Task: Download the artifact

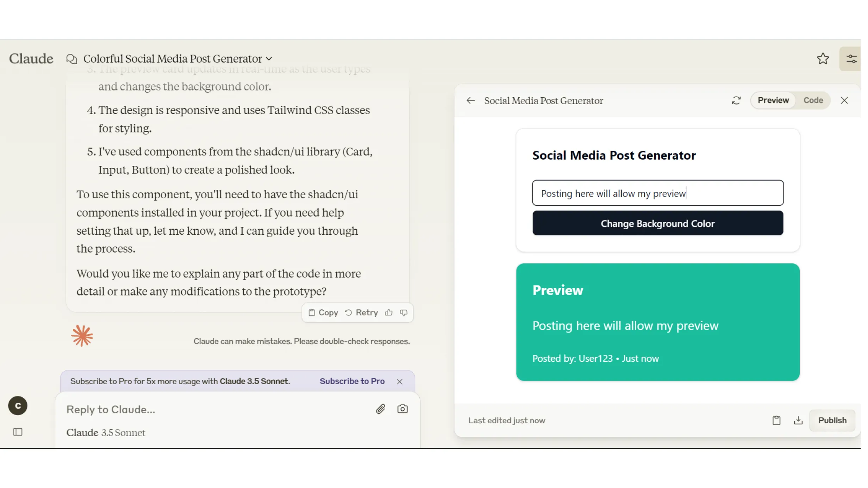Action: (x=798, y=421)
